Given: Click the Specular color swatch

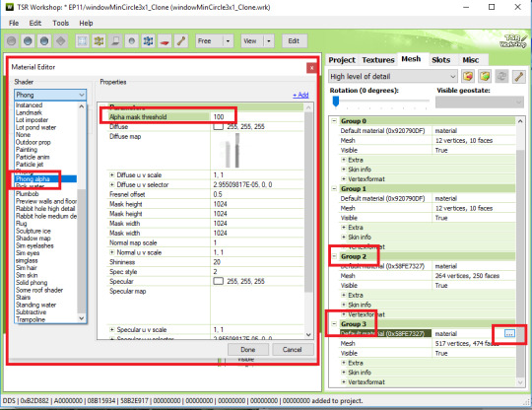Looking at the screenshot, I should tap(218, 281).
